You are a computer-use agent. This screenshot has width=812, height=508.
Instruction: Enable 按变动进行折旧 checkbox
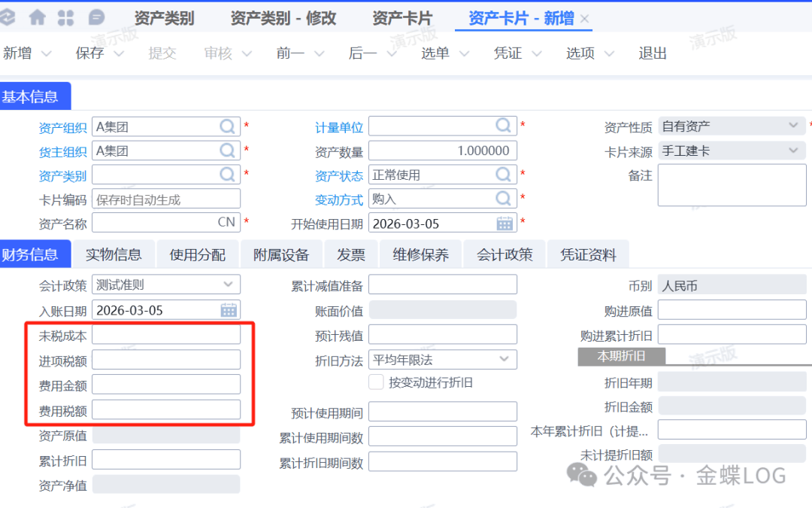pyautogui.click(x=377, y=382)
